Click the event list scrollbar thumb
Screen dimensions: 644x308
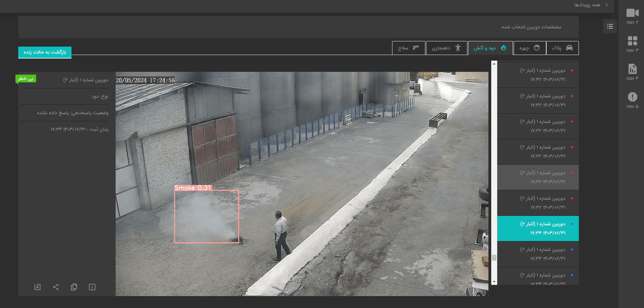[494, 258]
